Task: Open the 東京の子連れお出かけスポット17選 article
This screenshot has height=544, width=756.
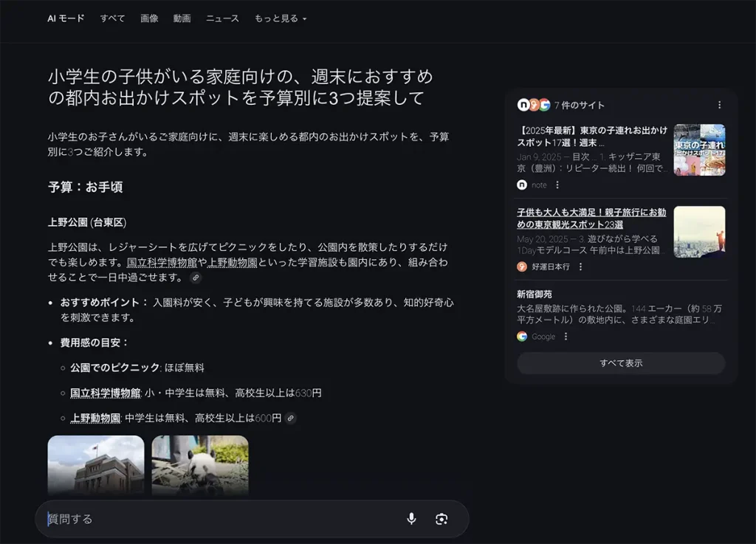Action: [x=592, y=137]
